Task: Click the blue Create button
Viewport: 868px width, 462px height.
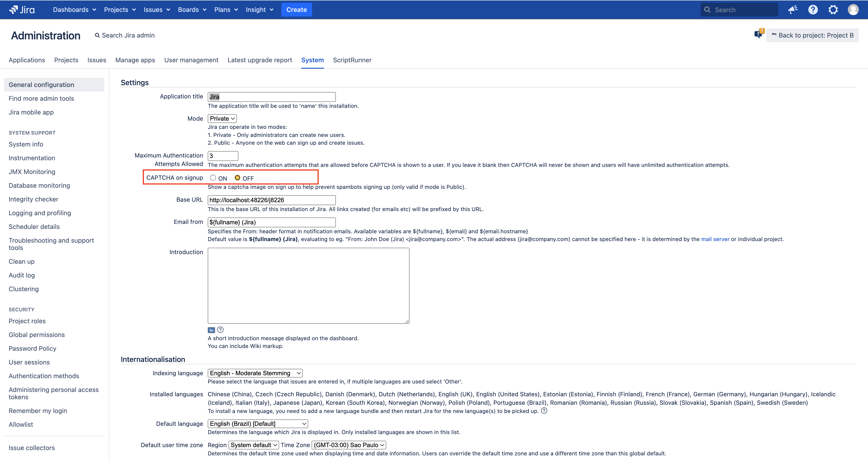Action: [x=296, y=10]
